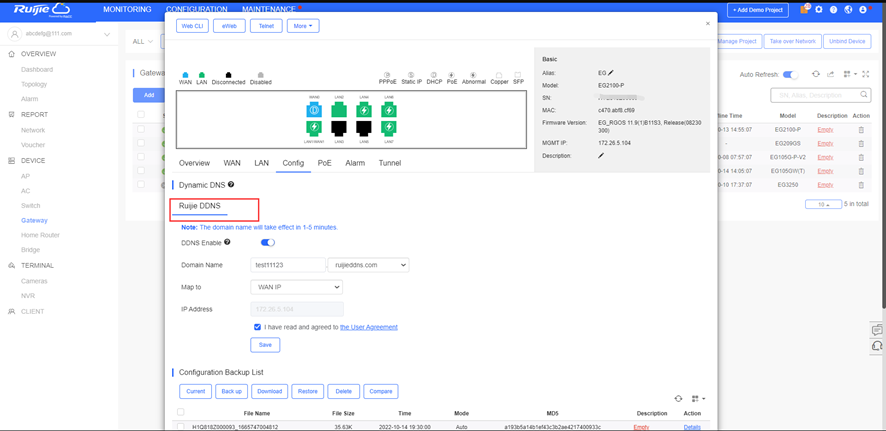Open language globe icon in top bar
The height and width of the screenshot is (431, 886).
[848, 10]
